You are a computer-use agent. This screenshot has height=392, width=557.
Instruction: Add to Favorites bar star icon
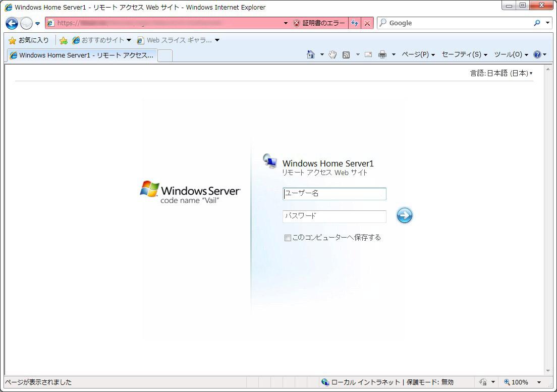(64, 40)
